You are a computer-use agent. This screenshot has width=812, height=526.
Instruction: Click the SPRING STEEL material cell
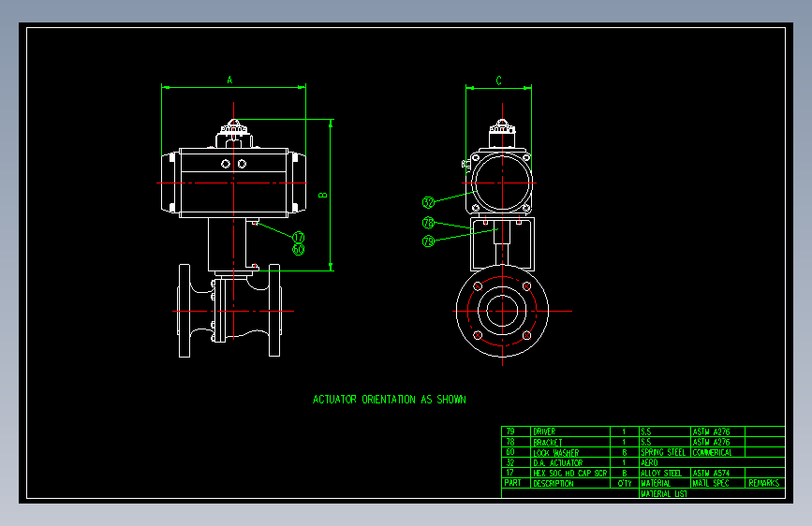pyautogui.click(x=665, y=452)
